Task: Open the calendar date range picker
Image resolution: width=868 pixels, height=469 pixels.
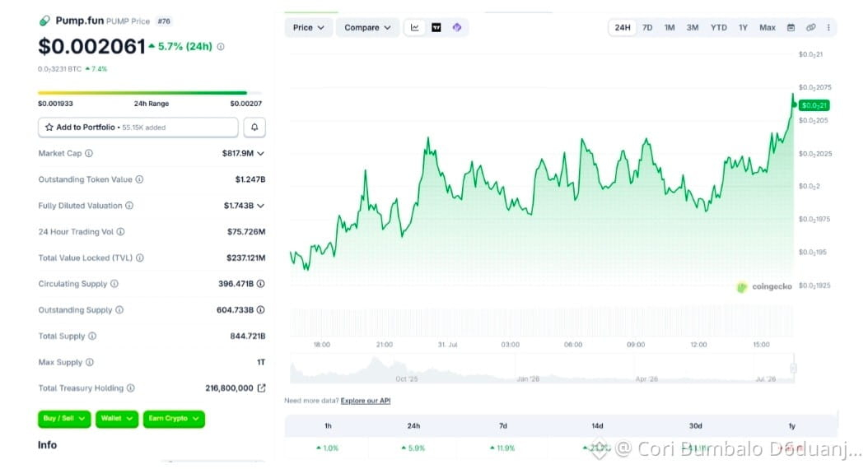Action: pyautogui.click(x=791, y=28)
